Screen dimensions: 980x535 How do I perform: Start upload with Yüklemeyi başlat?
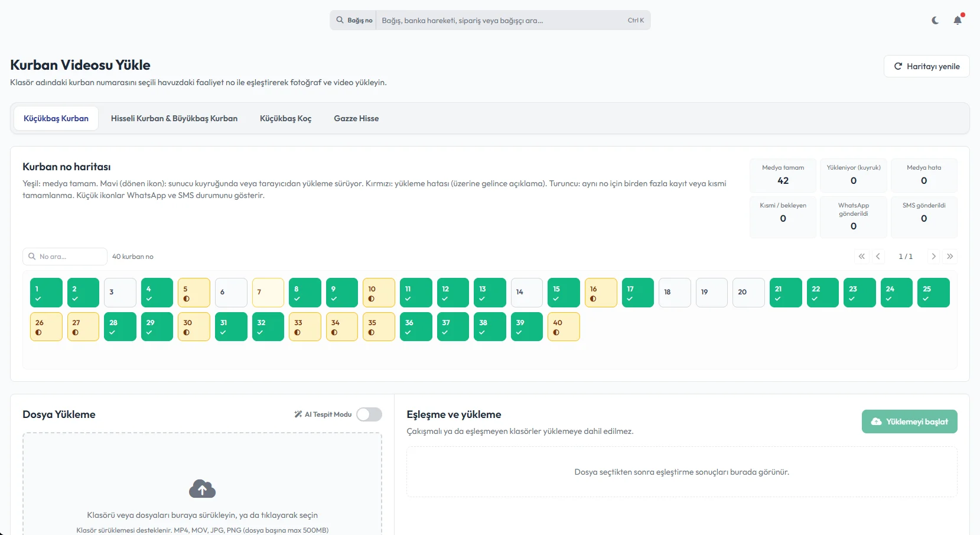[909, 421]
